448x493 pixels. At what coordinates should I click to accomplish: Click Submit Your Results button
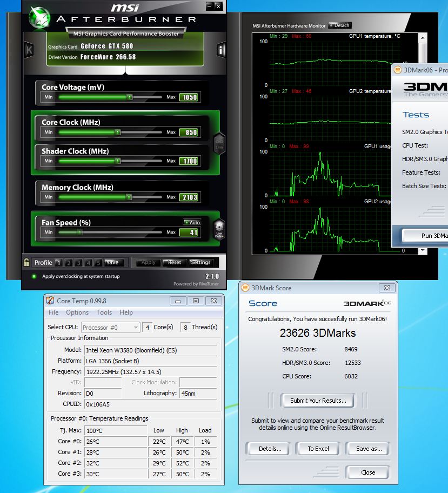(x=318, y=401)
